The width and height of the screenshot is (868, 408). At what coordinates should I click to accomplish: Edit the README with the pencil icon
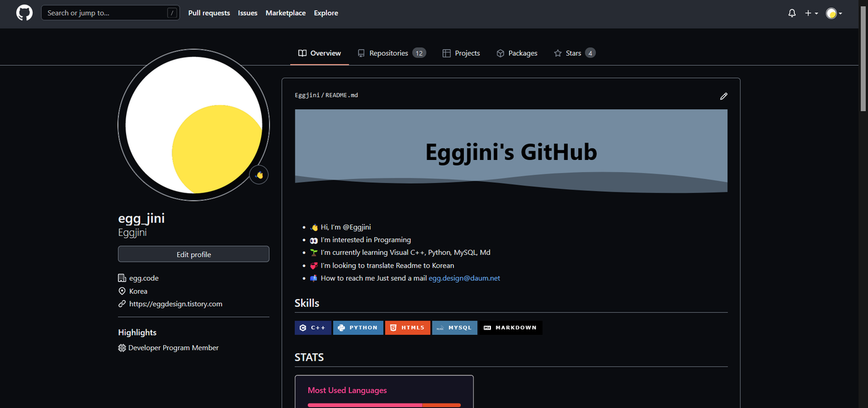tap(724, 96)
